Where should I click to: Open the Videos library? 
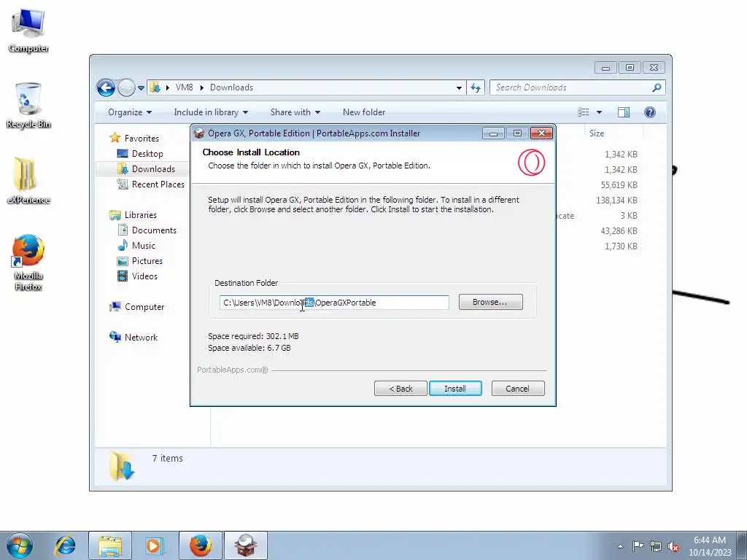[144, 276]
